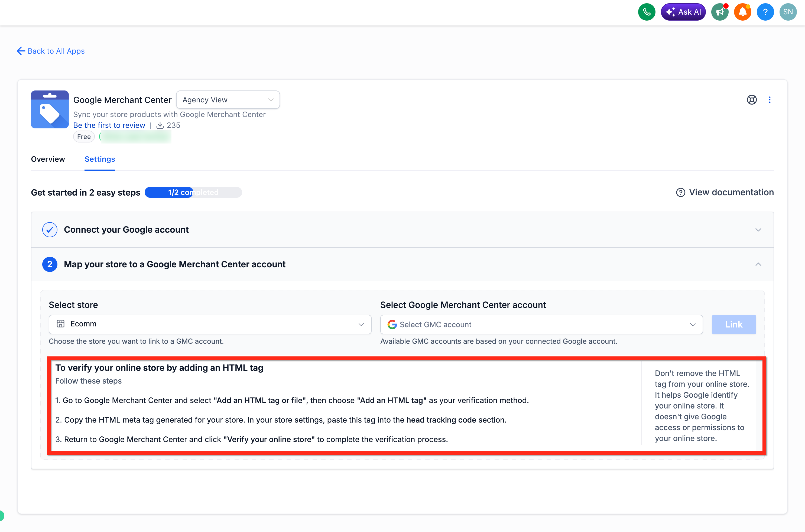Open the support lifebuoy icon
The height and width of the screenshot is (532, 805).
[x=752, y=100]
